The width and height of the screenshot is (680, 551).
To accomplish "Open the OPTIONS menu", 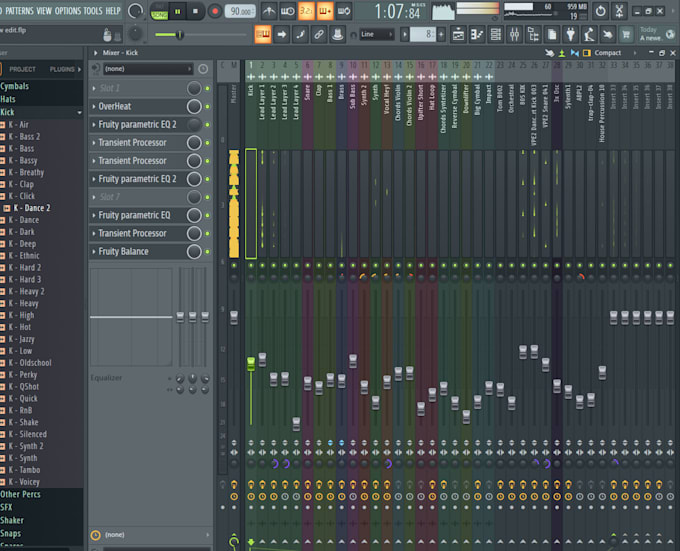I will click(x=68, y=11).
